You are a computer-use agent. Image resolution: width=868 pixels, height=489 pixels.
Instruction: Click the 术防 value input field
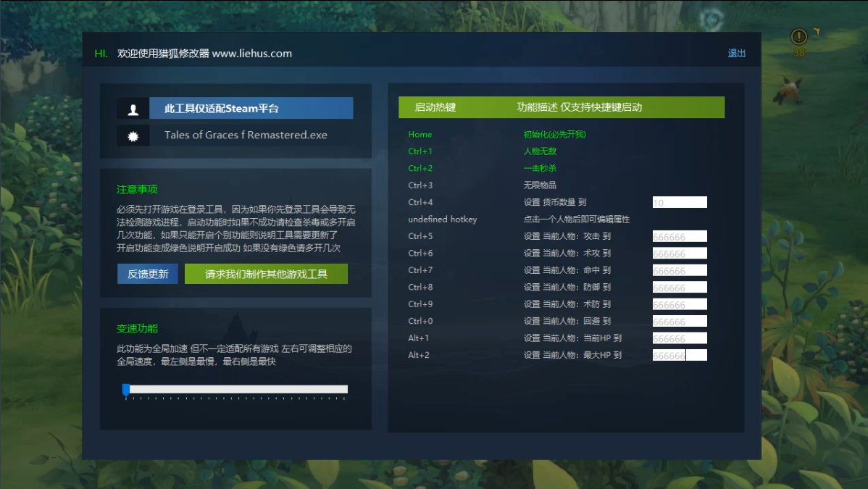pyautogui.click(x=680, y=304)
